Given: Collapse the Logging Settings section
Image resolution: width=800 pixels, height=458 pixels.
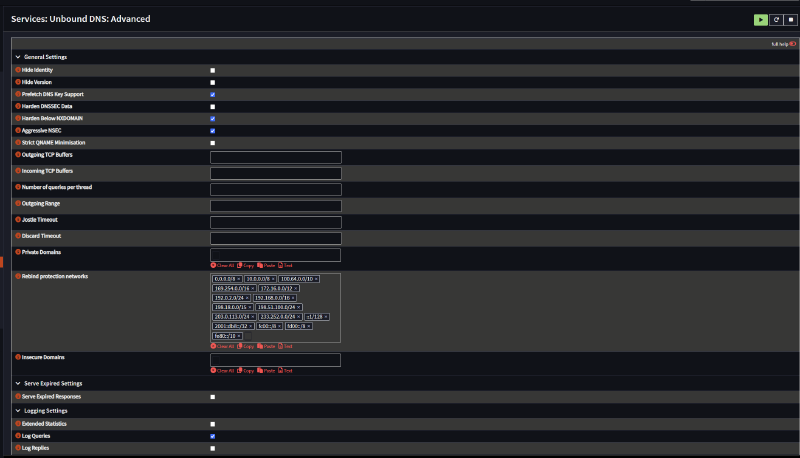Looking at the screenshot, I should (x=18, y=411).
